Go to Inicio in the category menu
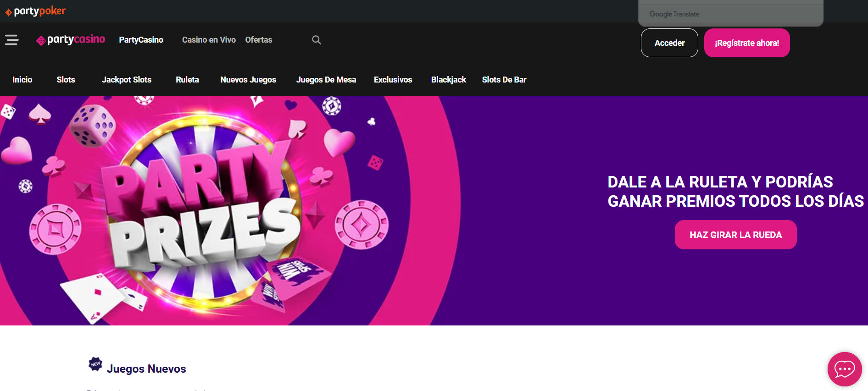Image resolution: width=868 pixels, height=391 pixels. pyautogui.click(x=22, y=80)
